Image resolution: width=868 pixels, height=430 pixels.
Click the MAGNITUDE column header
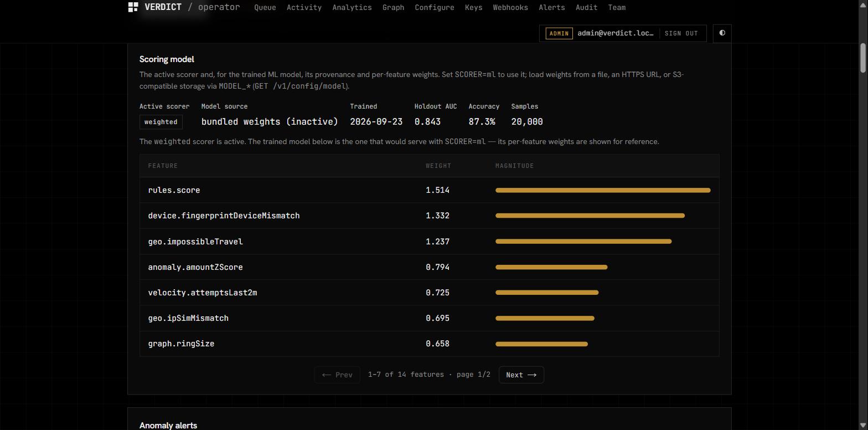(514, 166)
